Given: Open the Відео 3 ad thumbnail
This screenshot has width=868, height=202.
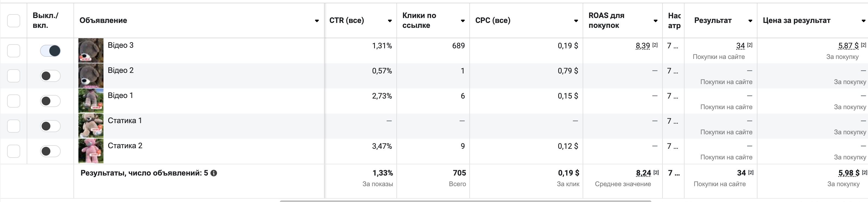Looking at the screenshot, I should pyautogui.click(x=91, y=50).
